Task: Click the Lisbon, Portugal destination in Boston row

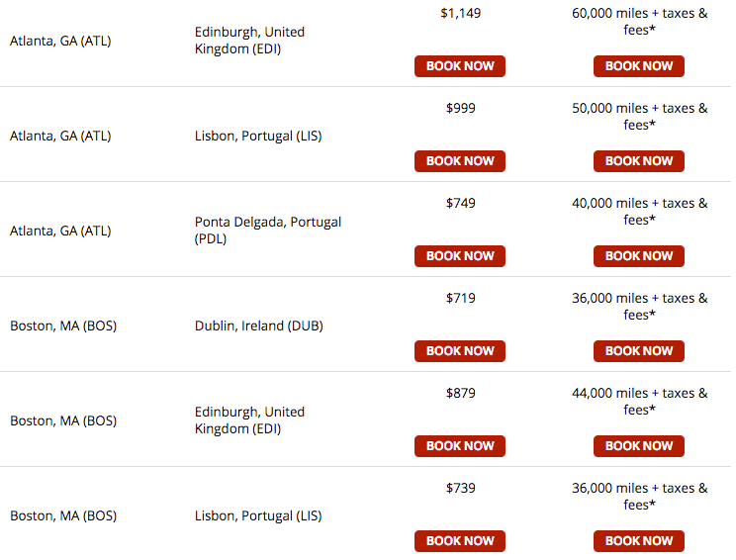Action: tap(257, 515)
